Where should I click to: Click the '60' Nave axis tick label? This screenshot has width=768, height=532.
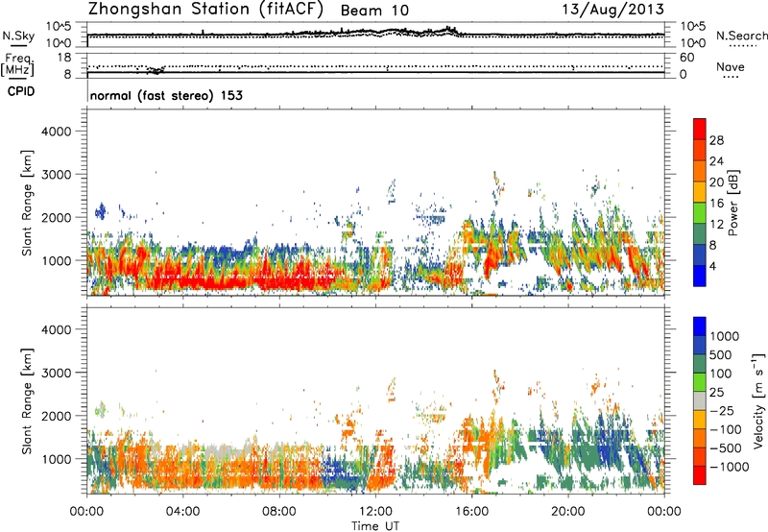[686, 58]
